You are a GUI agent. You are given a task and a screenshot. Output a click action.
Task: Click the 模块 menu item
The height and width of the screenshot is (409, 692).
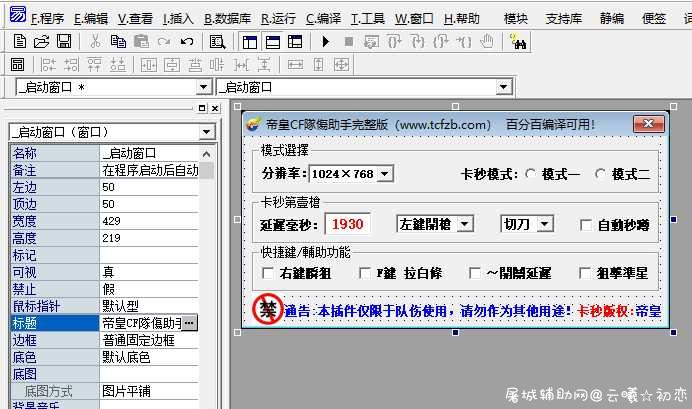click(516, 19)
